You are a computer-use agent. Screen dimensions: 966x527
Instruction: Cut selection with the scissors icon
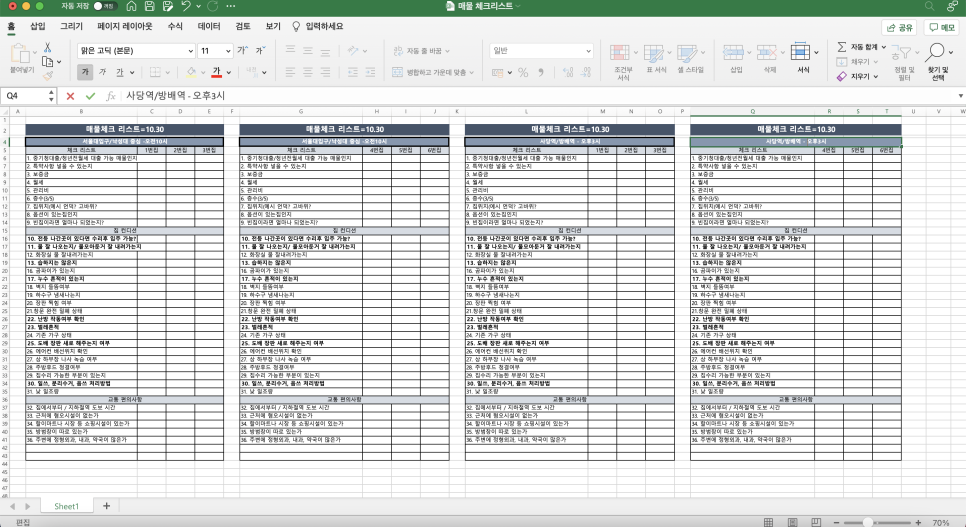pyautogui.click(x=47, y=47)
